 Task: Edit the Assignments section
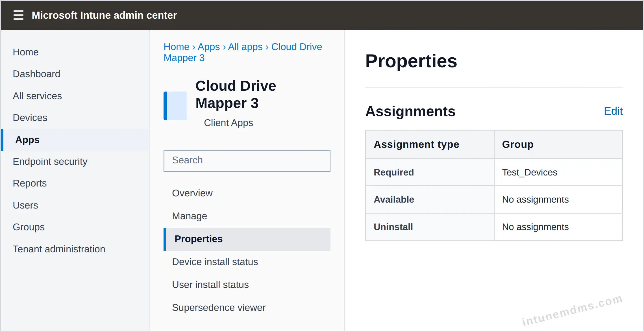click(613, 111)
